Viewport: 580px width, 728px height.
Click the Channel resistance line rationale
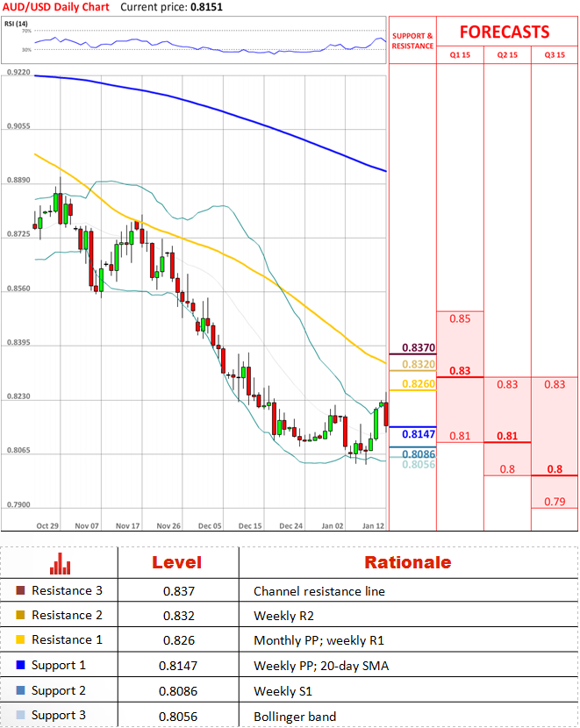(319, 591)
